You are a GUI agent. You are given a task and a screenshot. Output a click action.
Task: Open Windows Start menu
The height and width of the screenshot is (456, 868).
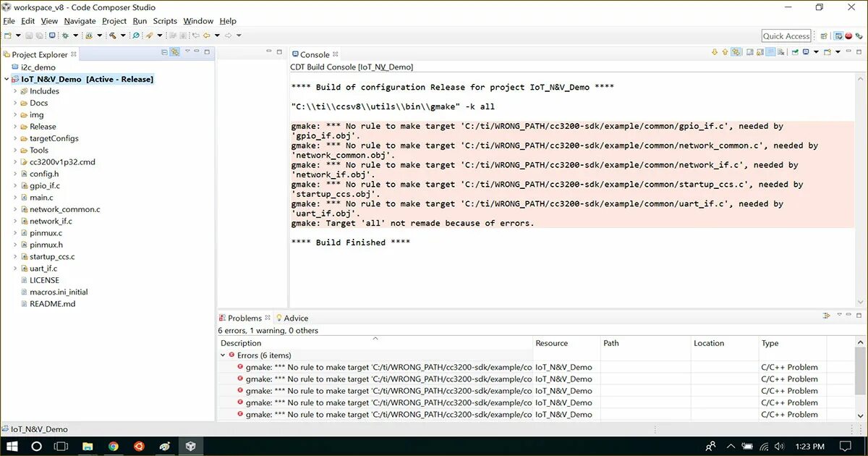(13, 446)
